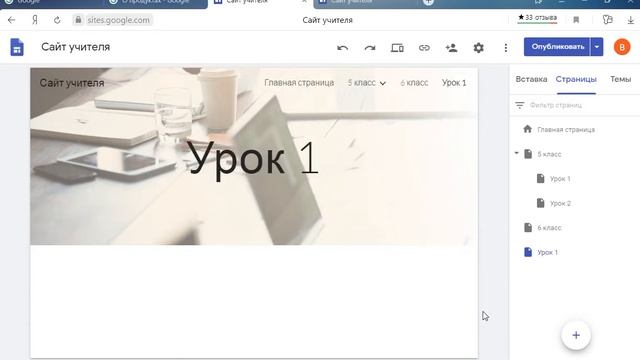This screenshot has height=360, width=640.
Task: Click the browser toolbar icon left of downloads
Action: [607, 20]
